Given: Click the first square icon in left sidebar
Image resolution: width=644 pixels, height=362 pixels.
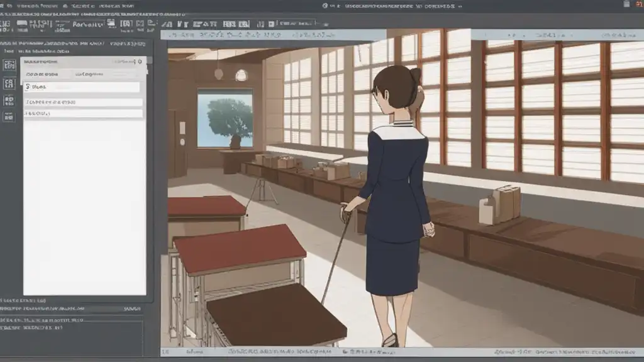Looking at the screenshot, I should 9,65.
